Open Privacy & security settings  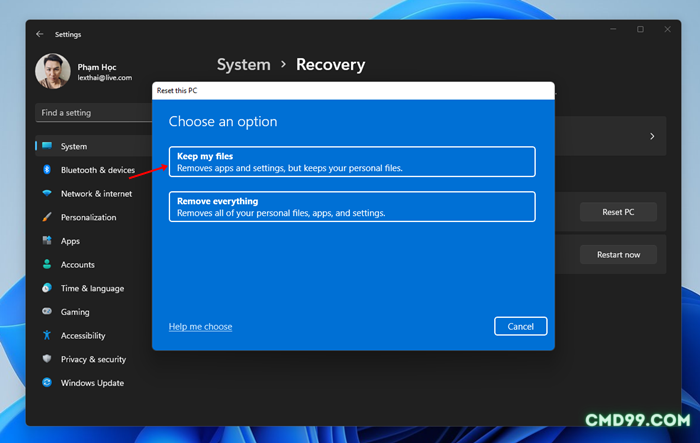(x=94, y=359)
